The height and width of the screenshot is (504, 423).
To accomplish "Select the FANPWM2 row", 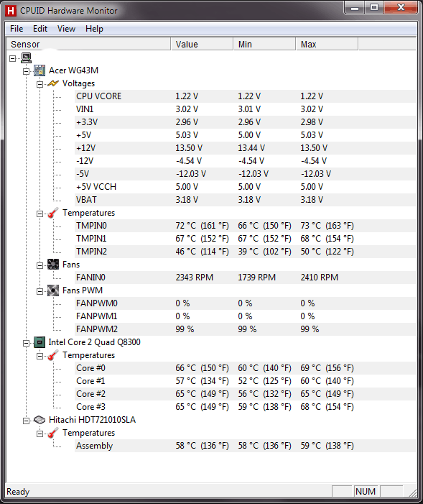I will point(246,329).
